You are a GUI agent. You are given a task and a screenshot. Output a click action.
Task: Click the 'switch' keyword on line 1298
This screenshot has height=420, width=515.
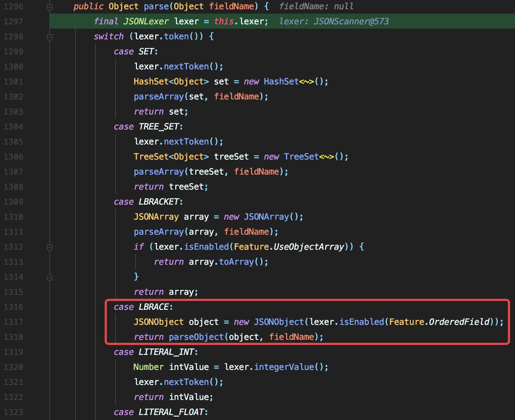click(x=109, y=36)
